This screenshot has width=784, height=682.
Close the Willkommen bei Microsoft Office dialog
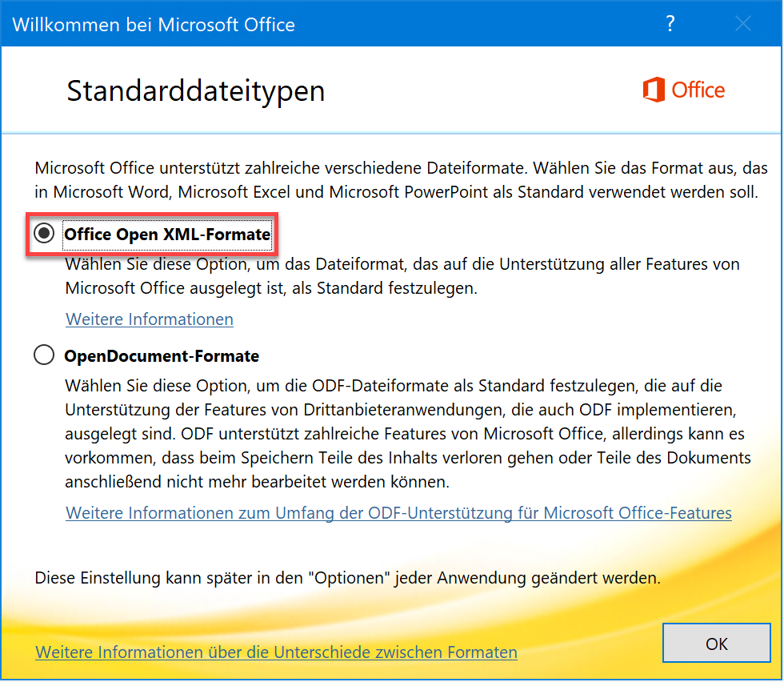pyautogui.click(x=743, y=23)
